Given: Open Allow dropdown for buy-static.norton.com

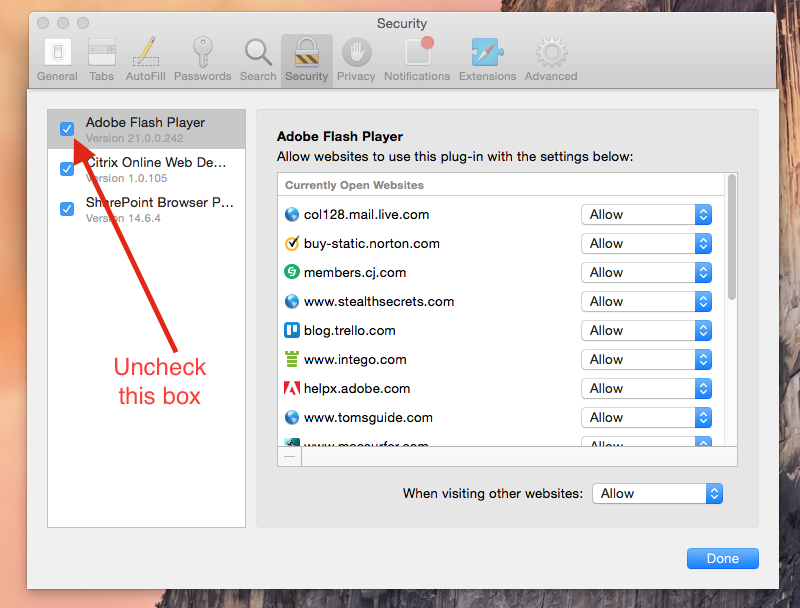Looking at the screenshot, I should pyautogui.click(x=646, y=244).
